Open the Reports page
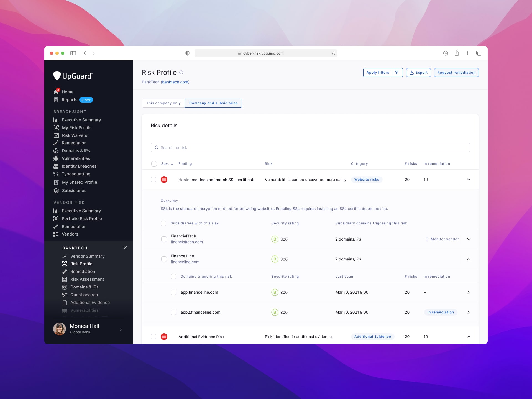The image size is (532, 399). click(x=69, y=100)
